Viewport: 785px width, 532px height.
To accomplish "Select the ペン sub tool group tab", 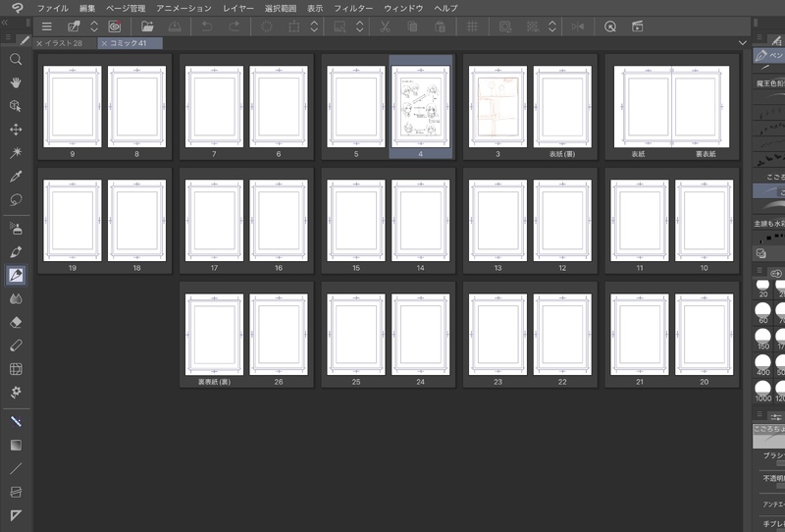I will [769, 55].
